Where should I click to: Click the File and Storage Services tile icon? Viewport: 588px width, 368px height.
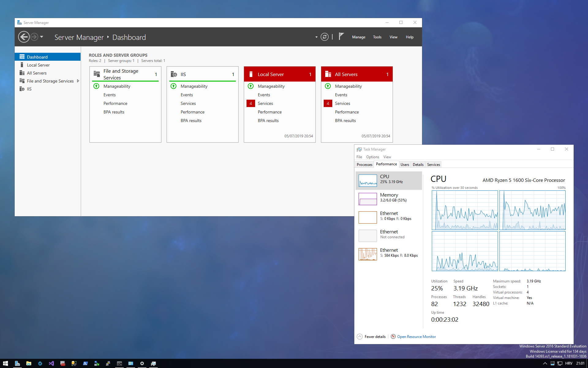pos(97,74)
